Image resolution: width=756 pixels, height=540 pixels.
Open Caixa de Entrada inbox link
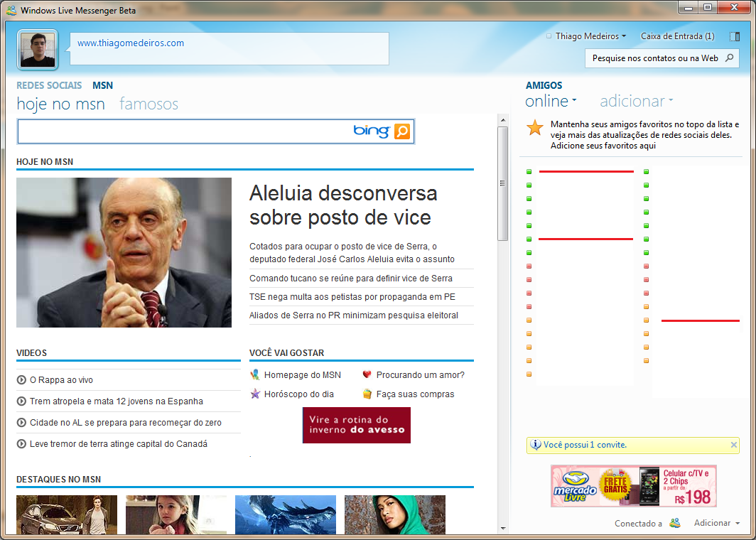pos(677,36)
